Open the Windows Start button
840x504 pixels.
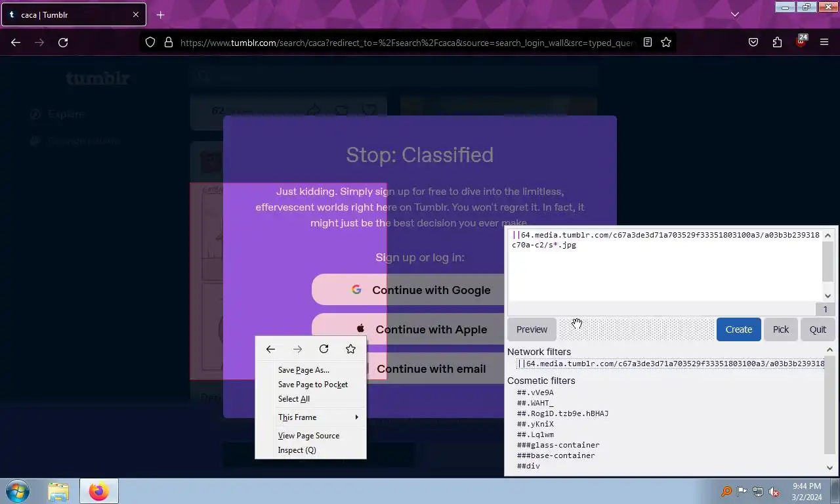18,491
